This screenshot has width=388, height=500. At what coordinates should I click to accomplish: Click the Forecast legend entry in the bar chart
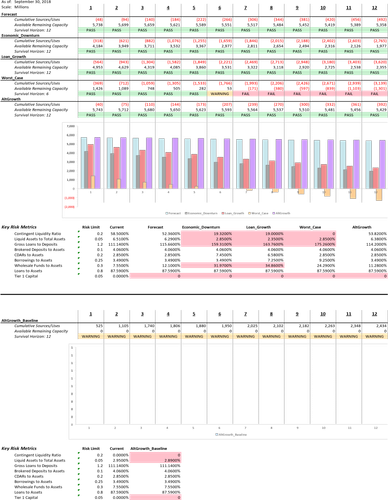(173, 213)
